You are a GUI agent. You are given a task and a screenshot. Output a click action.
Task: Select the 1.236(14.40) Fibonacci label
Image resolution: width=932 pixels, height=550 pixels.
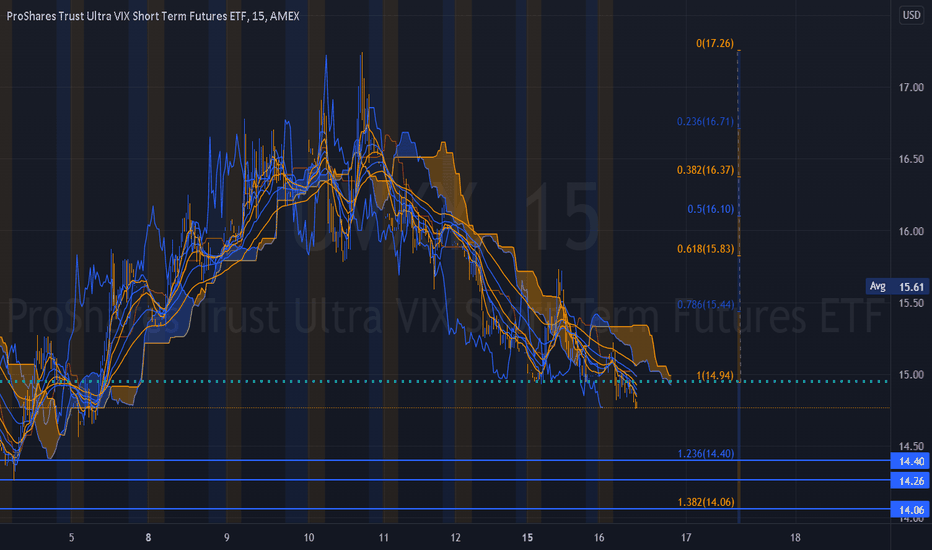(x=705, y=454)
